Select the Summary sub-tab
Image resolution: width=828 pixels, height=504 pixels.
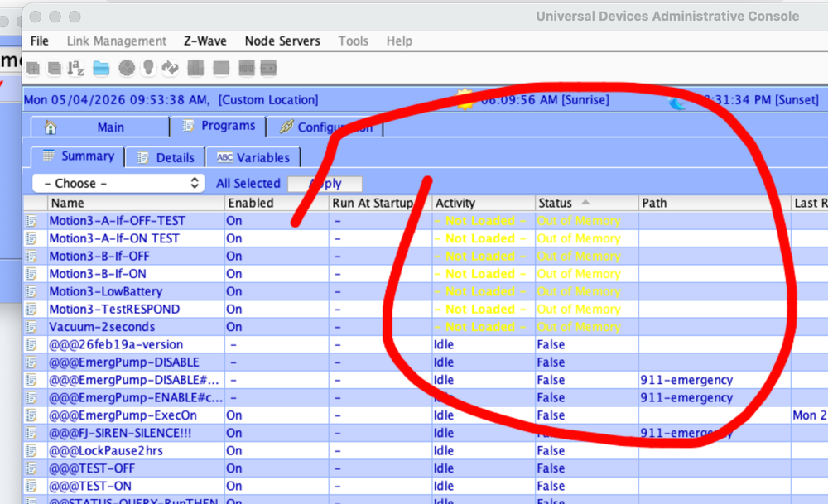pos(78,156)
